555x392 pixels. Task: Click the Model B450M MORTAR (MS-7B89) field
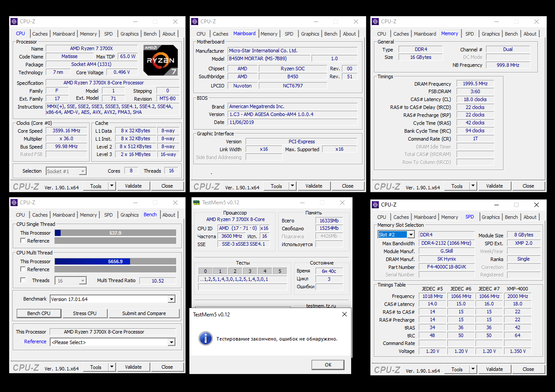click(x=268, y=58)
